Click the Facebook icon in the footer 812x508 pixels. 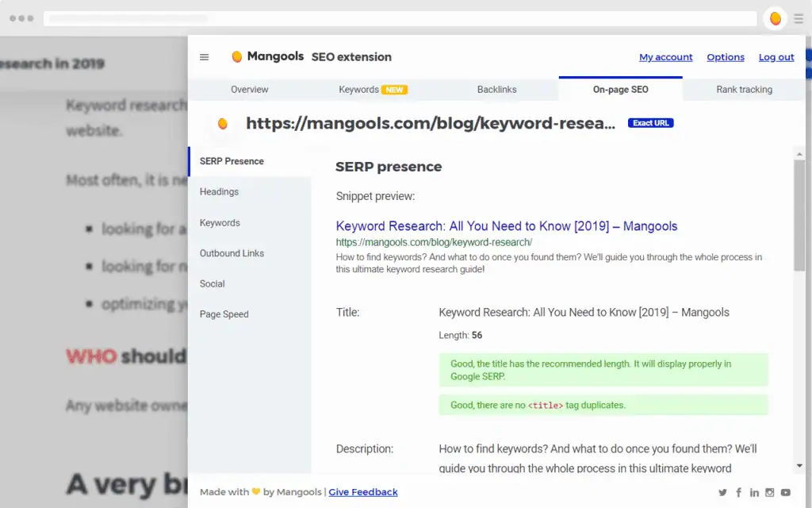pos(738,492)
